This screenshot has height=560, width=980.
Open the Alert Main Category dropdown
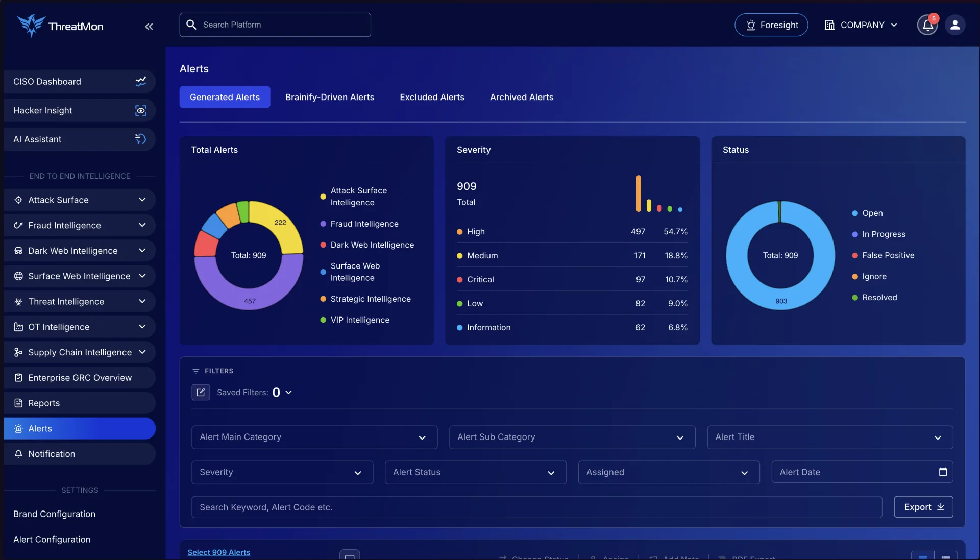pyautogui.click(x=314, y=437)
